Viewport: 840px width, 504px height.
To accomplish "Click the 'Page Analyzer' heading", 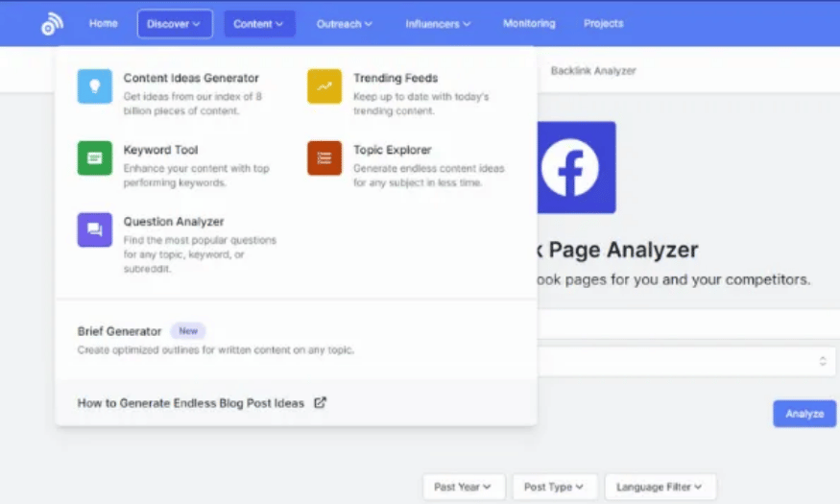I will 623,251.
